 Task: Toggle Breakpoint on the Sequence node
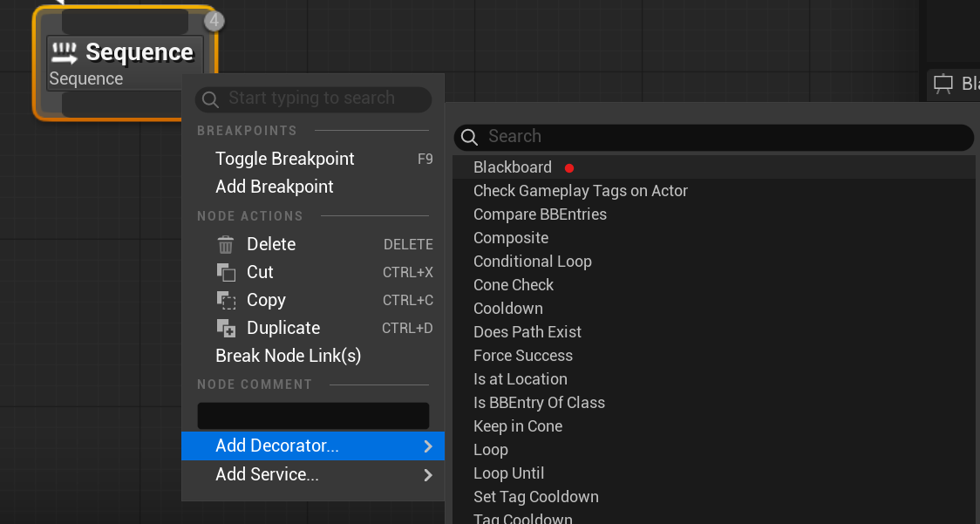(x=284, y=159)
